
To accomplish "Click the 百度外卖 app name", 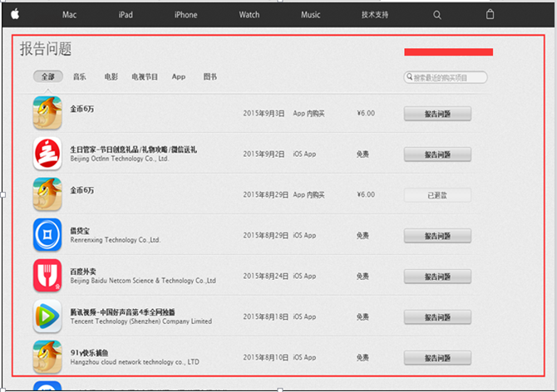I will (83, 272).
